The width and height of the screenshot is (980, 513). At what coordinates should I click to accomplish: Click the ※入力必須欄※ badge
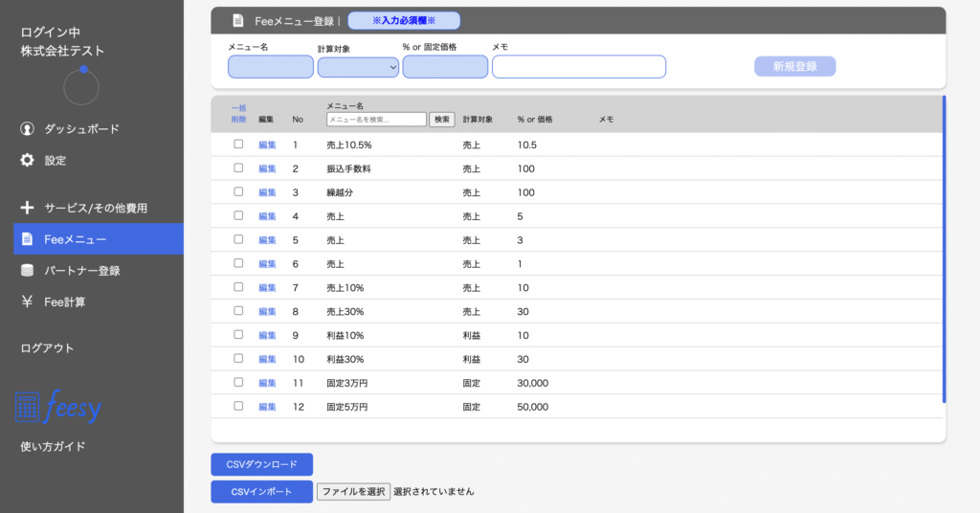click(x=404, y=21)
